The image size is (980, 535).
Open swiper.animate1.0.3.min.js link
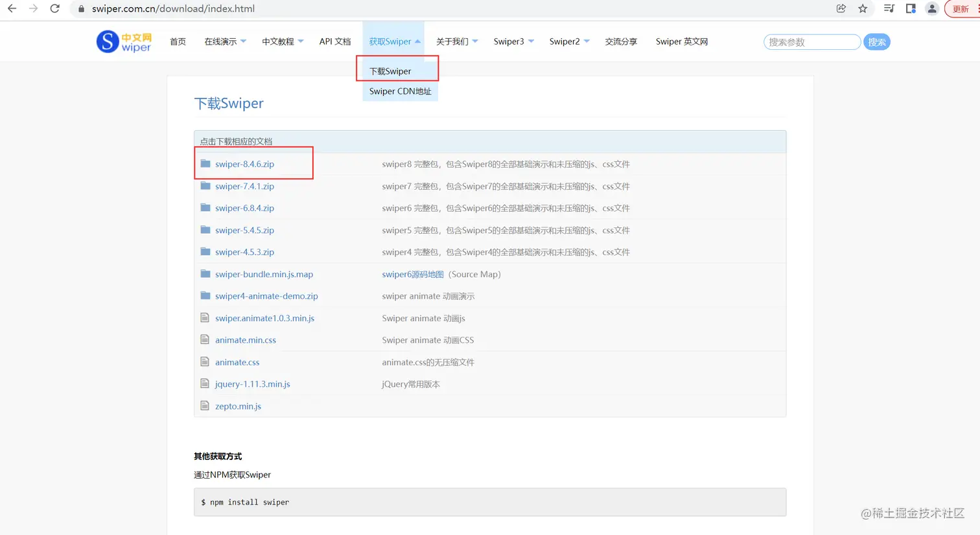pyautogui.click(x=264, y=318)
